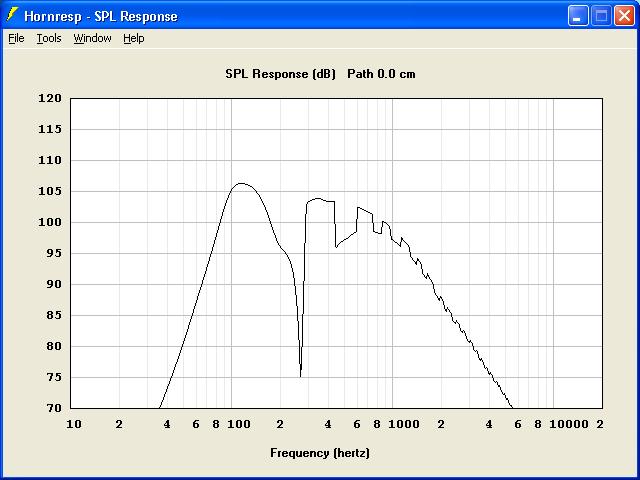Click the 105 dB axis value

(50, 191)
